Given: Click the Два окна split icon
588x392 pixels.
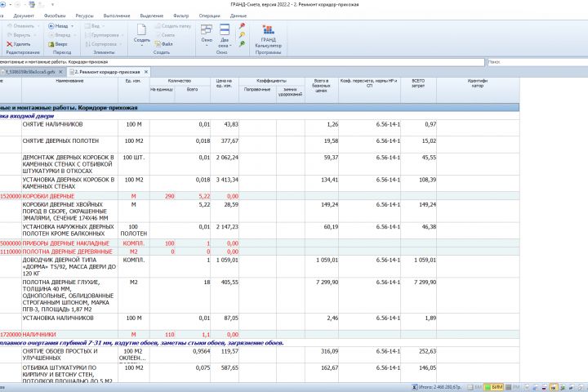Looking at the screenshot, I should tap(225, 29).
